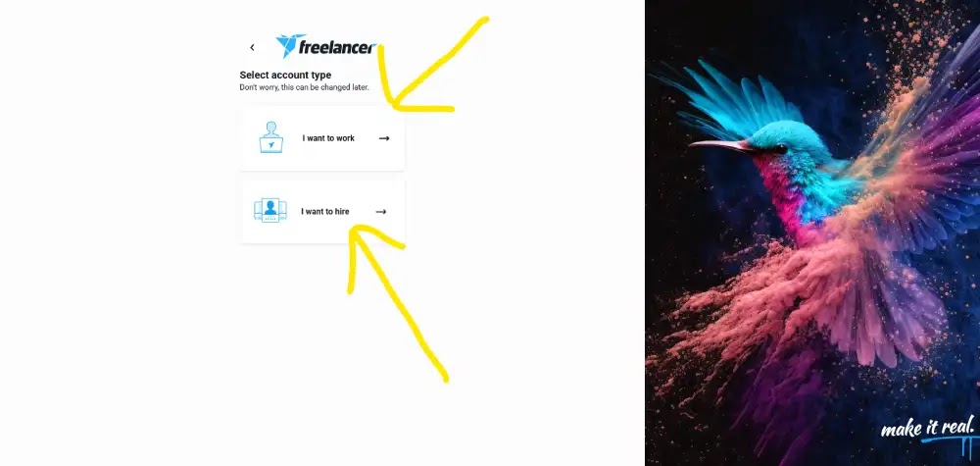Click the make it real. tagline
980x466 pixels.
[927, 427]
